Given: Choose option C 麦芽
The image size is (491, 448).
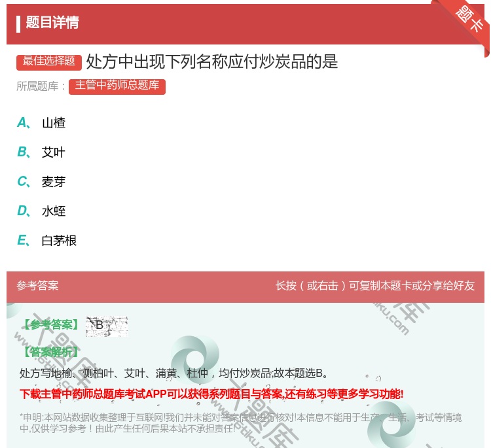Looking at the screenshot, I should pyautogui.click(x=41, y=181).
